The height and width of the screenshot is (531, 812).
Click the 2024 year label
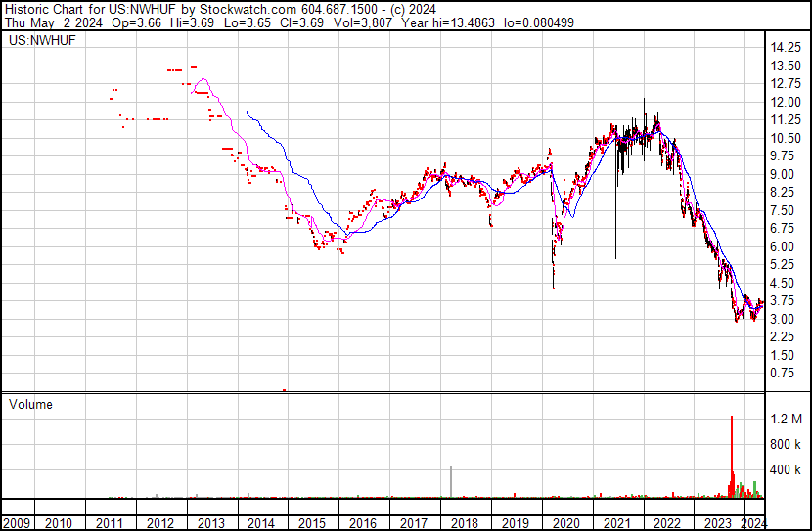754,523
